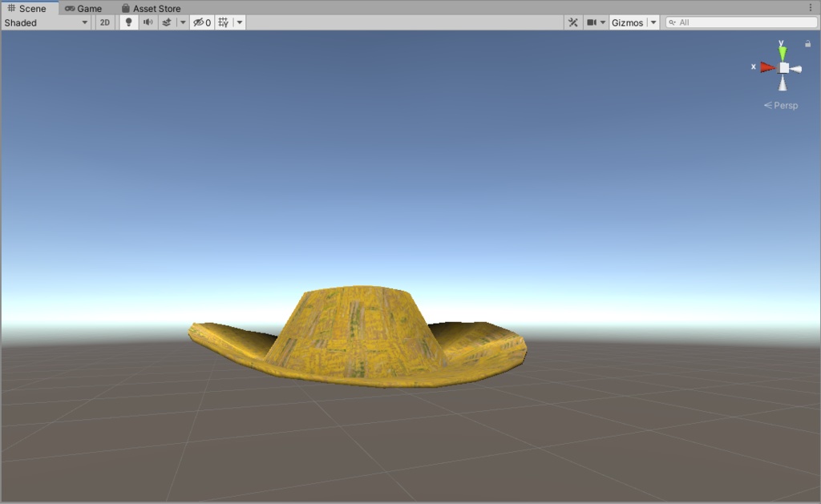The image size is (821, 504).
Task: Toggle scene lighting bulb icon
Action: point(128,22)
